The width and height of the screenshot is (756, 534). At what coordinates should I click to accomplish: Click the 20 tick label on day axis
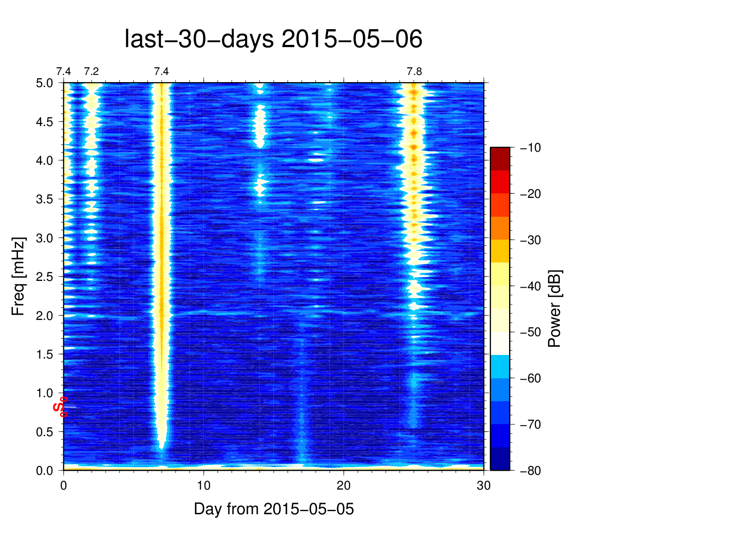[x=343, y=486]
